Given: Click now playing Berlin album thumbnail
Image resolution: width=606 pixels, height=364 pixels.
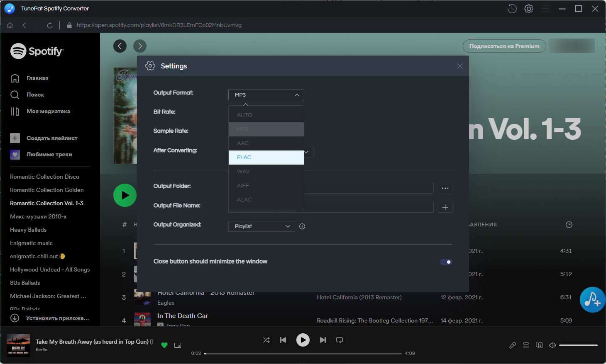Looking at the screenshot, I should click(x=18, y=345).
